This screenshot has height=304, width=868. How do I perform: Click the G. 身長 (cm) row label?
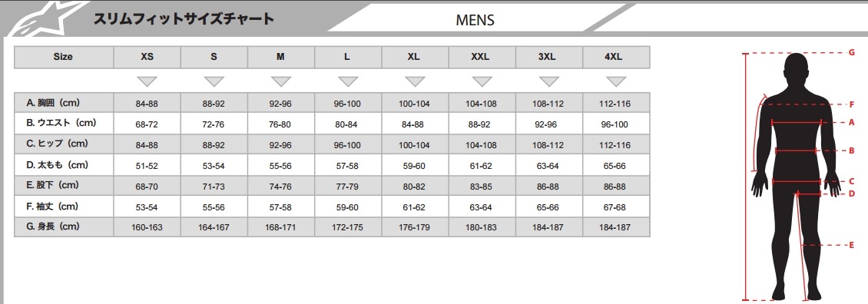click(x=53, y=226)
